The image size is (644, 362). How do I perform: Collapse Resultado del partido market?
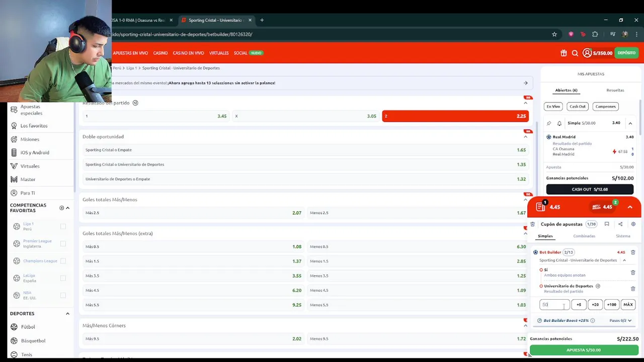pos(525,103)
